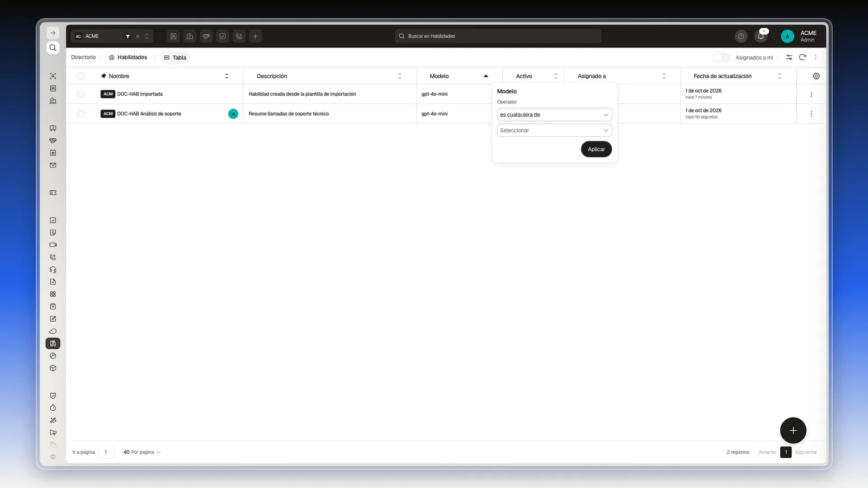Check the DOC-HAB Importada row checkbox
Viewport: 868px width, 488px height.
(81, 94)
